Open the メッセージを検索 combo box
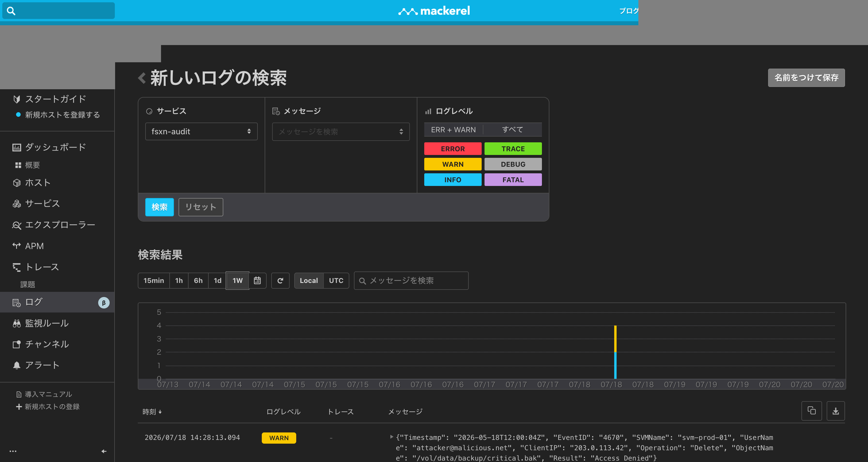The width and height of the screenshot is (868, 462). 341,131
